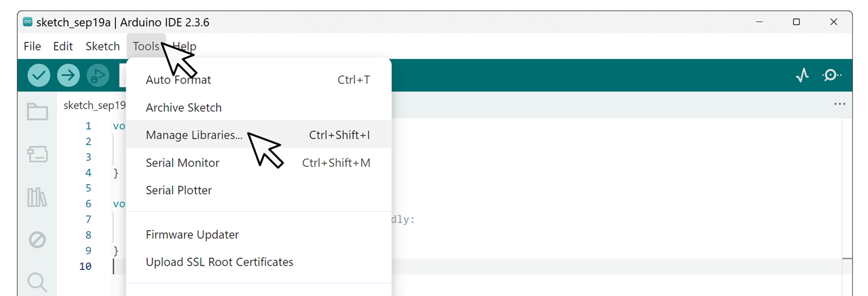Select Manage Libraries... menu entry
The height and width of the screenshot is (296, 868).
click(194, 135)
